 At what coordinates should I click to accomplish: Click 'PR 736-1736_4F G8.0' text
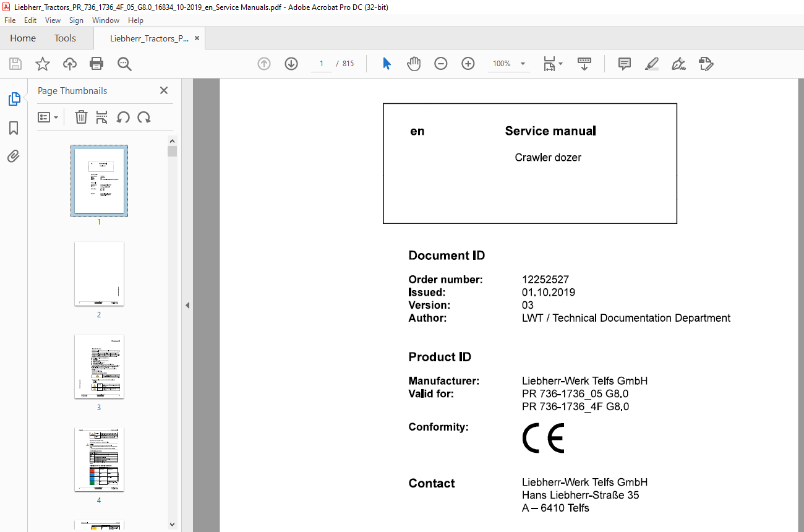coord(576,407)
